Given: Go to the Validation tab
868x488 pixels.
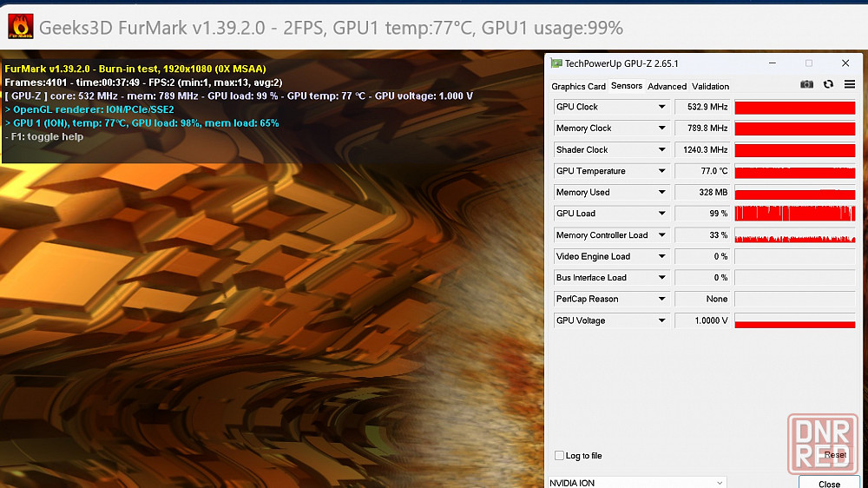Looking at the screenshot, I should (x=710, y=87).
